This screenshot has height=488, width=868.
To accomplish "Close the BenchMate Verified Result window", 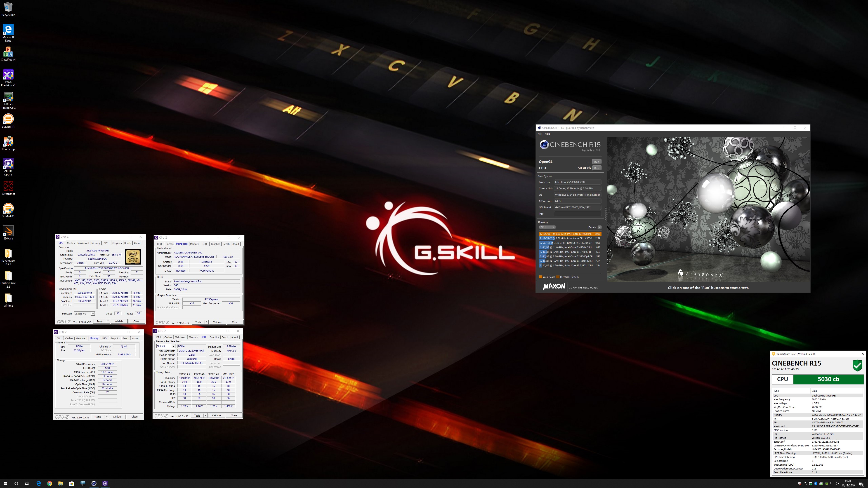I will click(863, 354).
